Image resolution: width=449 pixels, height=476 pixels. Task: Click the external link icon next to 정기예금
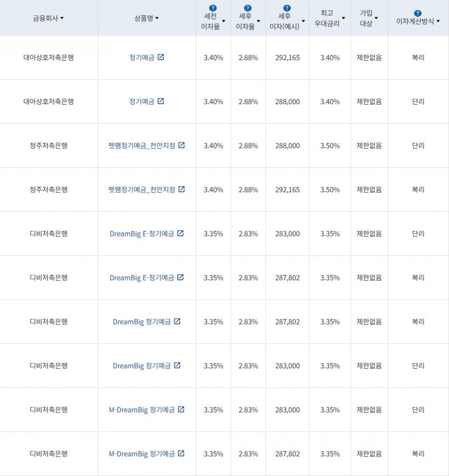coord(162,57)
